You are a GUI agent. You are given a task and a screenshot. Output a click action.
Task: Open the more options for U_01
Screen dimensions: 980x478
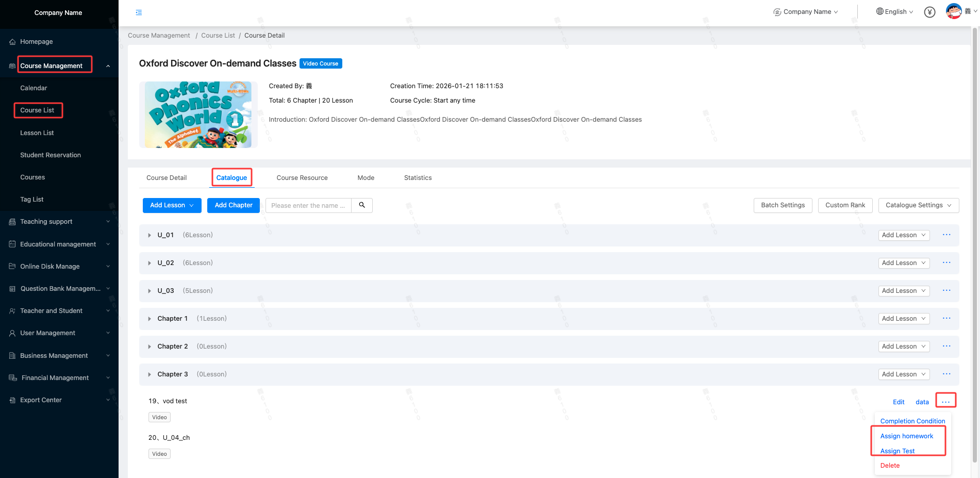point(946,235)
